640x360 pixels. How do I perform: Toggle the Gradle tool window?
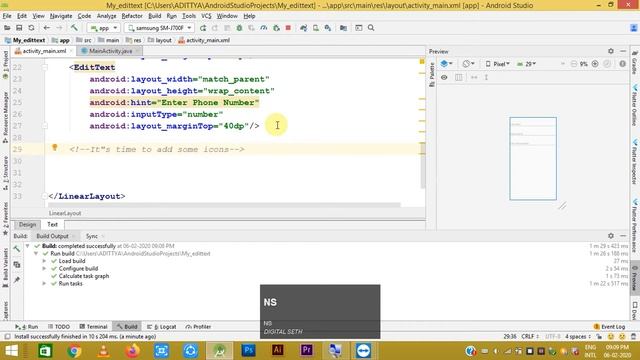[635, 64]
